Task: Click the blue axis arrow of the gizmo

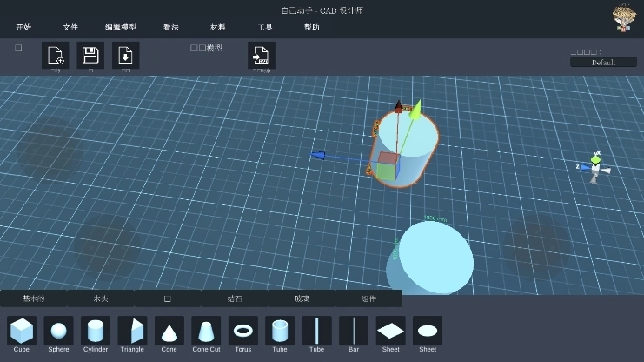Action: (x=318, y=156)
